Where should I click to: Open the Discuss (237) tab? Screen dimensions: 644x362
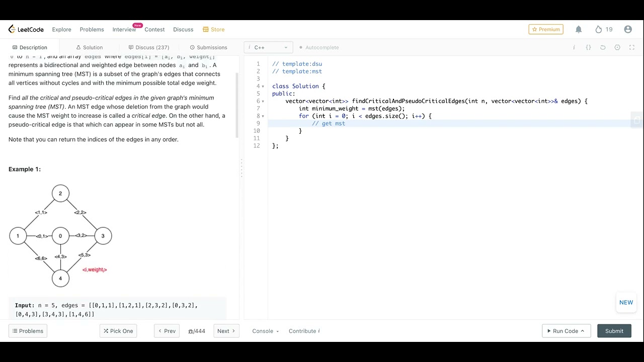point(149,47)
